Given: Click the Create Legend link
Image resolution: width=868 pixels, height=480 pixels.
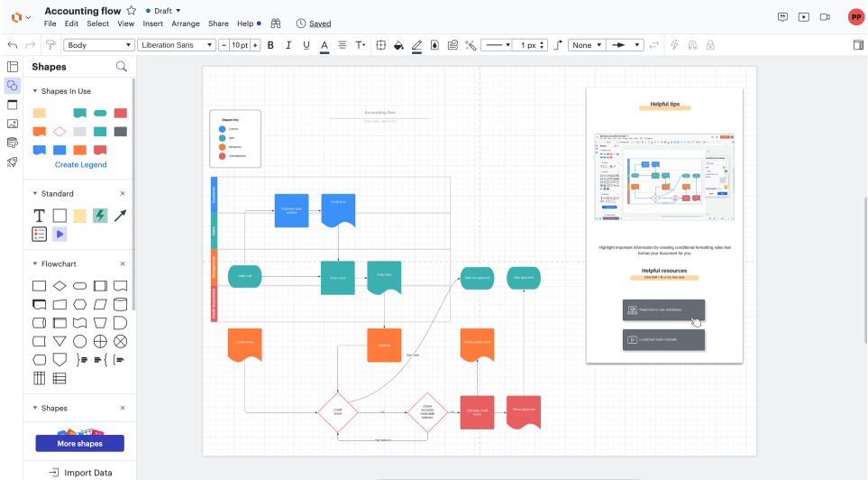Looking at the screenshot, I should [x=81, y=164].
